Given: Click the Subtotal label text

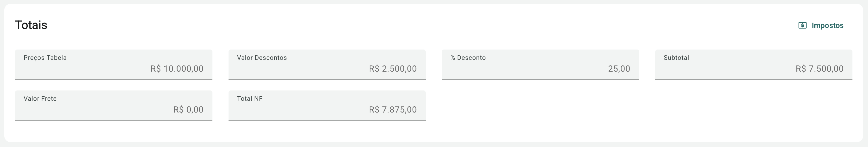Looking at the screenshot, I should point(676,58).
